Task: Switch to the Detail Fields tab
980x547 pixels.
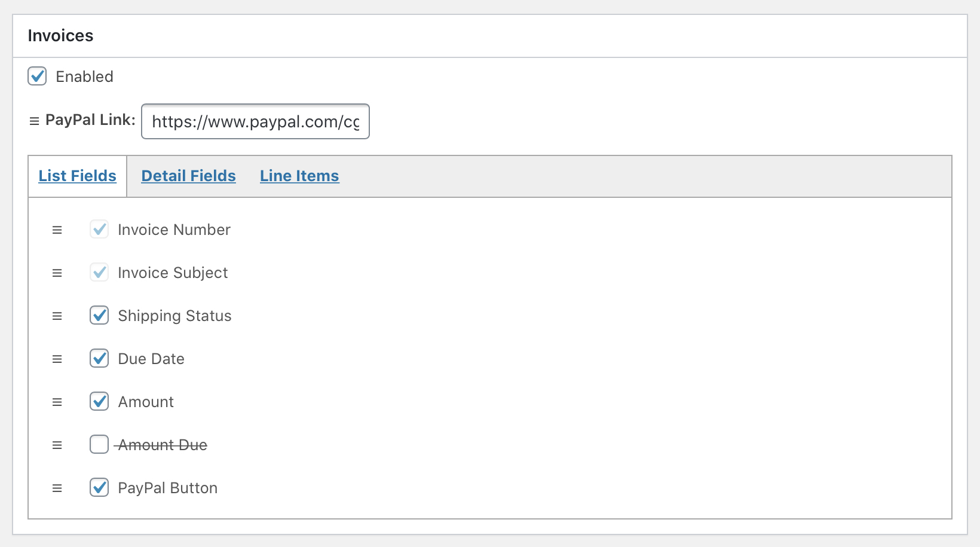Action: click(x=188, y=176)
